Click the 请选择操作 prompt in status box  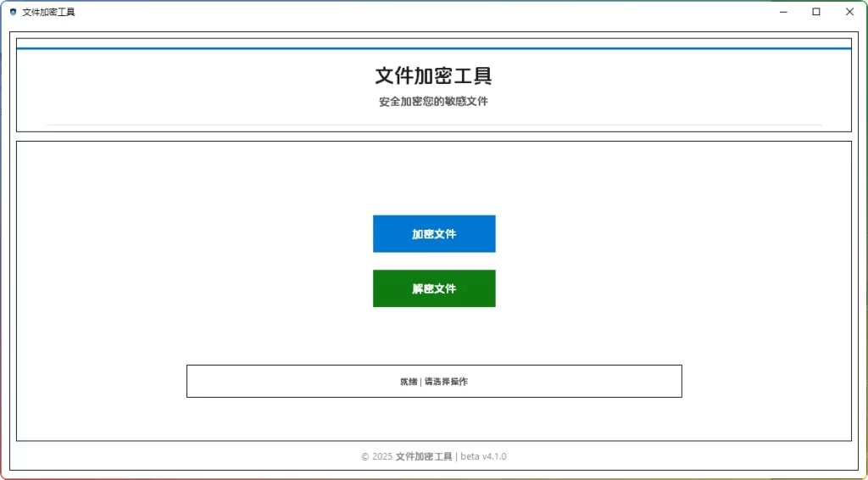click(446, 382)
